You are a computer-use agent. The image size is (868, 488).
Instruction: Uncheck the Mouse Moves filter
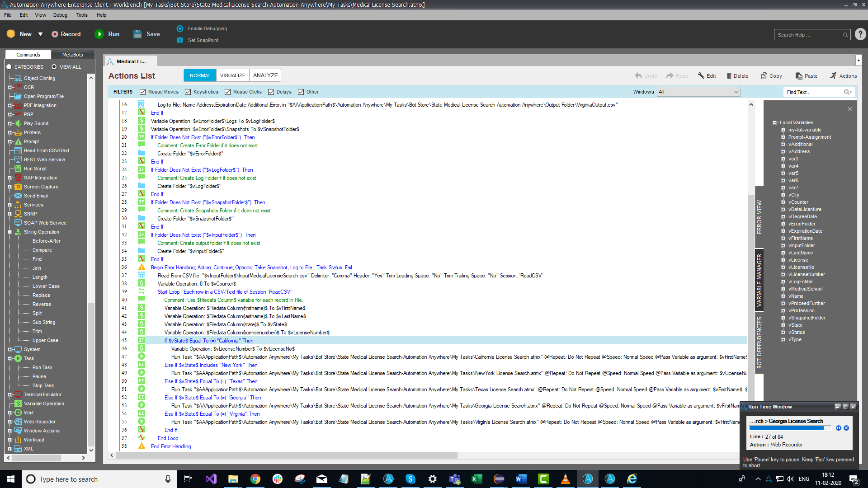coord(143,92)
